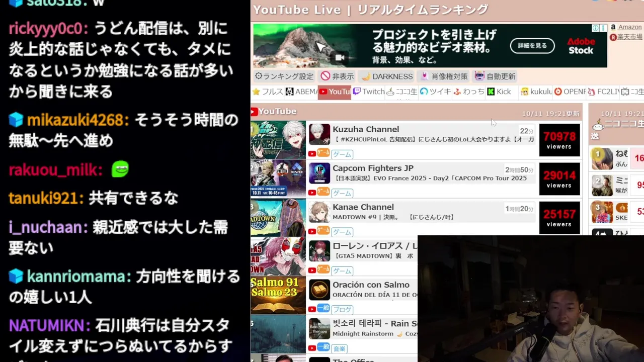Click YouTube icon under Capcom Fighters JP
This screenshot has width=644, height=362.
(x=312, y=193)
